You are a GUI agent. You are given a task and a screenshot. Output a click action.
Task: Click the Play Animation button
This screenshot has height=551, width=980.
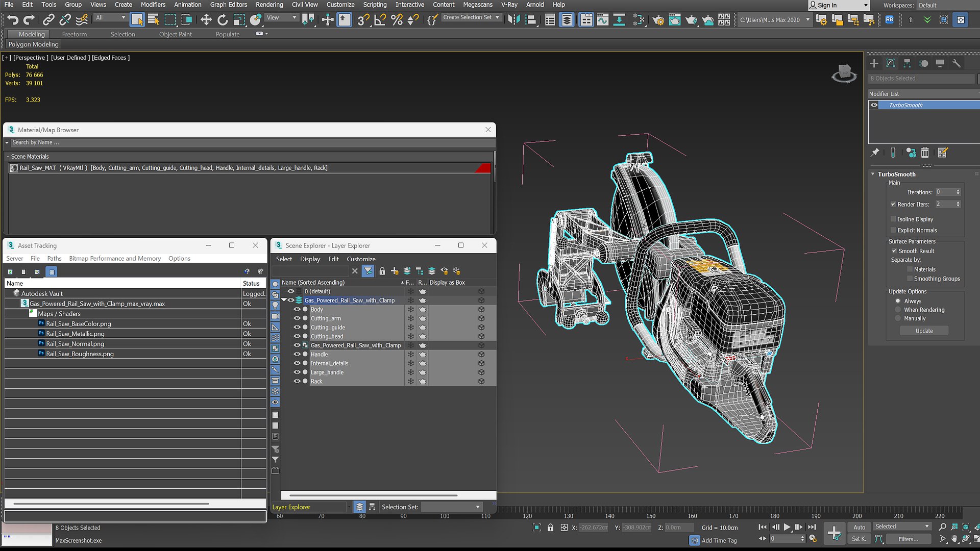[787, 527]
